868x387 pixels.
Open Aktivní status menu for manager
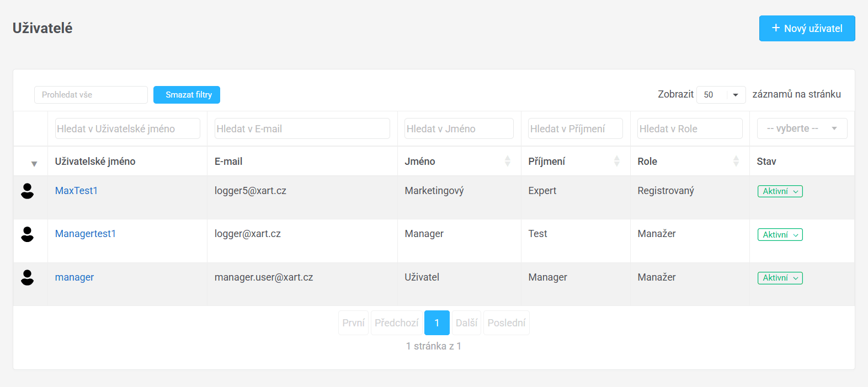pyautogui.click(x=780, y=278)
